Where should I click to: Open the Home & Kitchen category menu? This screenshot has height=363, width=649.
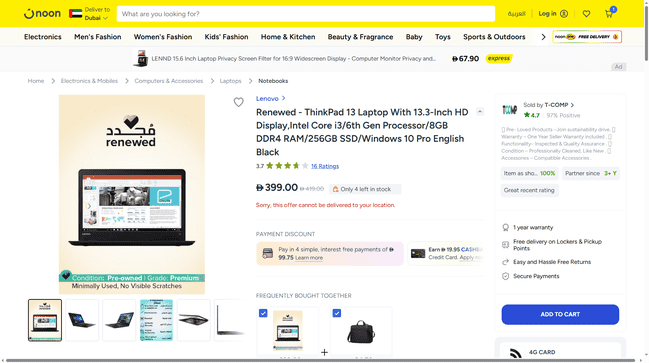[x=288, y=37]
